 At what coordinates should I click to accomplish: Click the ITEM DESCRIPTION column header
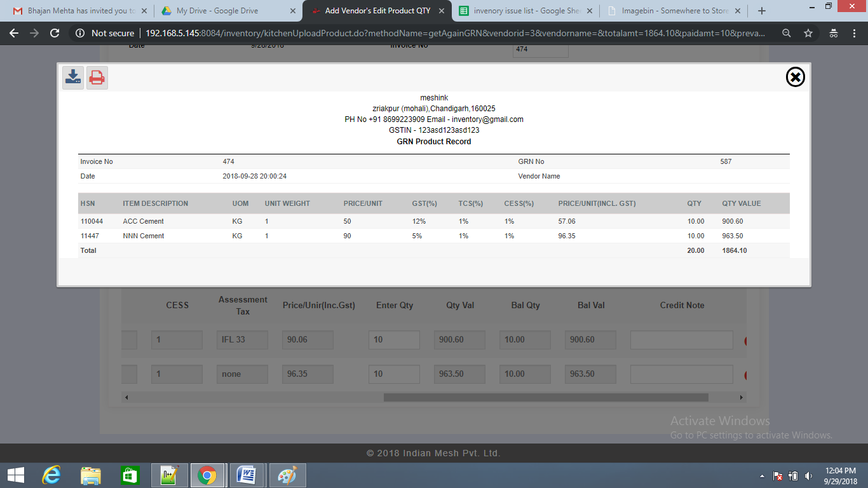(x=155, y=203)
